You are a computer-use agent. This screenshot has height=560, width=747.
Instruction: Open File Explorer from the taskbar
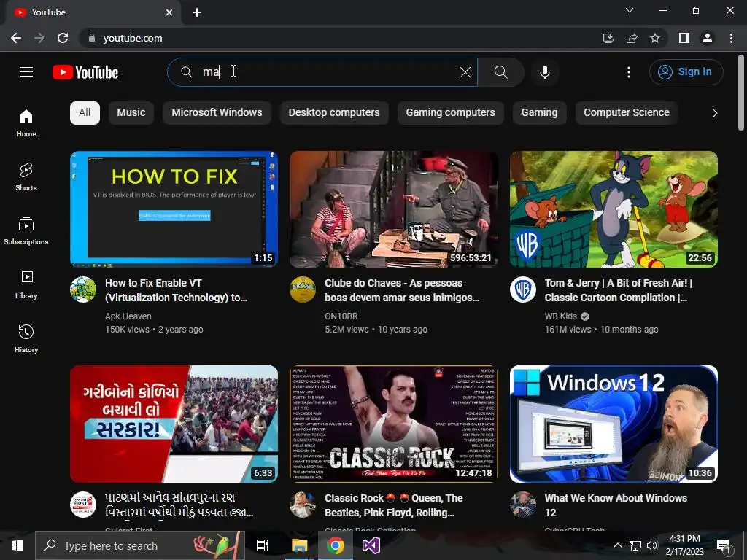300,545
